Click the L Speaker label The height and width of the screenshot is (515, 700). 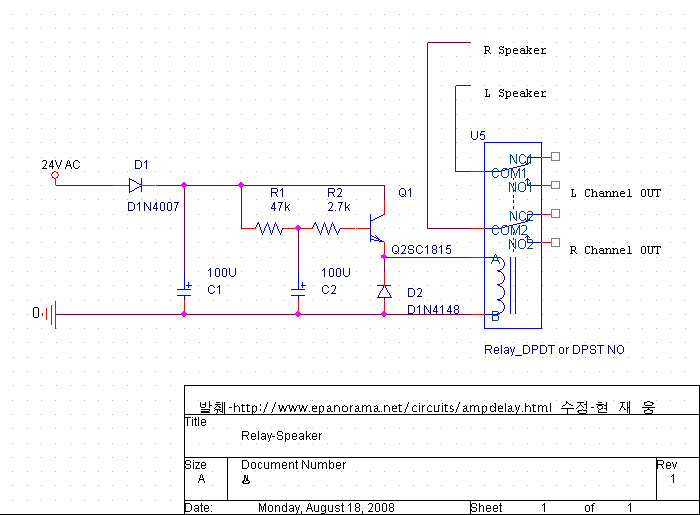515,93
